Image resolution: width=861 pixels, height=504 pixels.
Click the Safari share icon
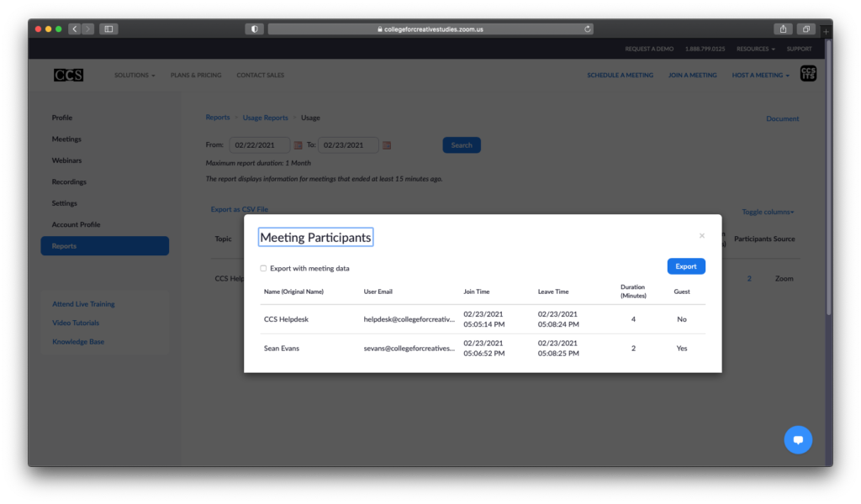pyautogui.click(x=783, y=29)
